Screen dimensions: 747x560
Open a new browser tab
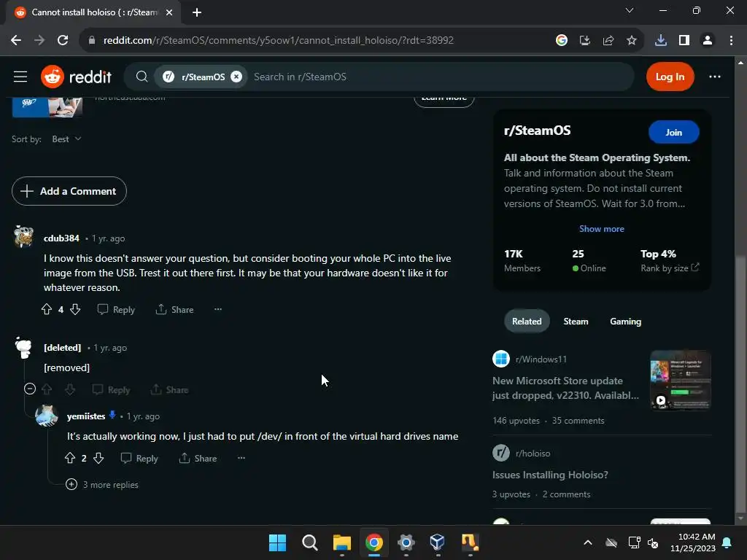tap(197, 12)
